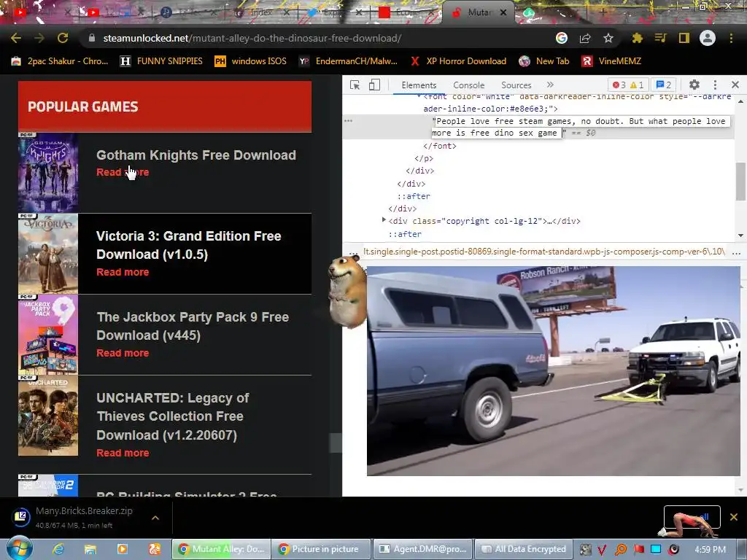The height and width of the screenshot is (560, 747).
Task: Open UNCHARTED: Legacy of Thieves Collection link
Action: 172,416
